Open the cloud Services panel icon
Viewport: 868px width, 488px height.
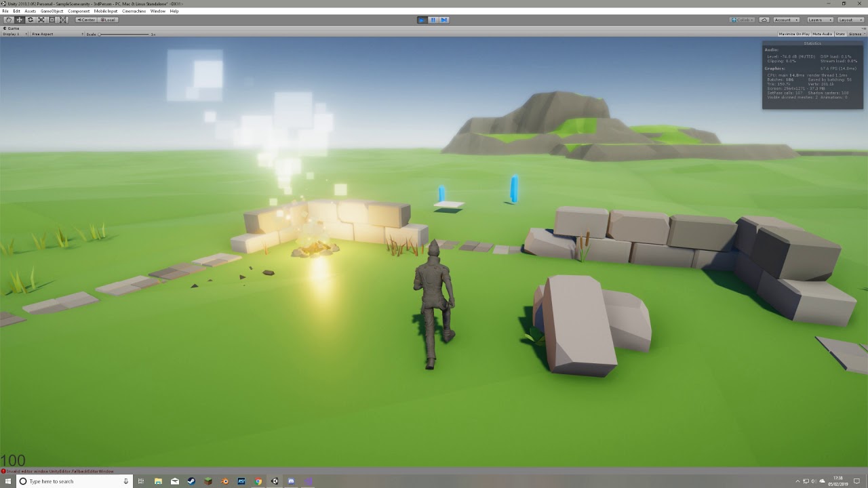pyautogui.click(x=764, y=20)
